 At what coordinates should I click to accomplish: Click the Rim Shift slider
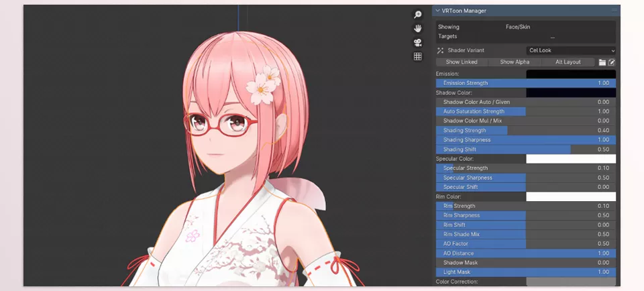tap(526, 225)
